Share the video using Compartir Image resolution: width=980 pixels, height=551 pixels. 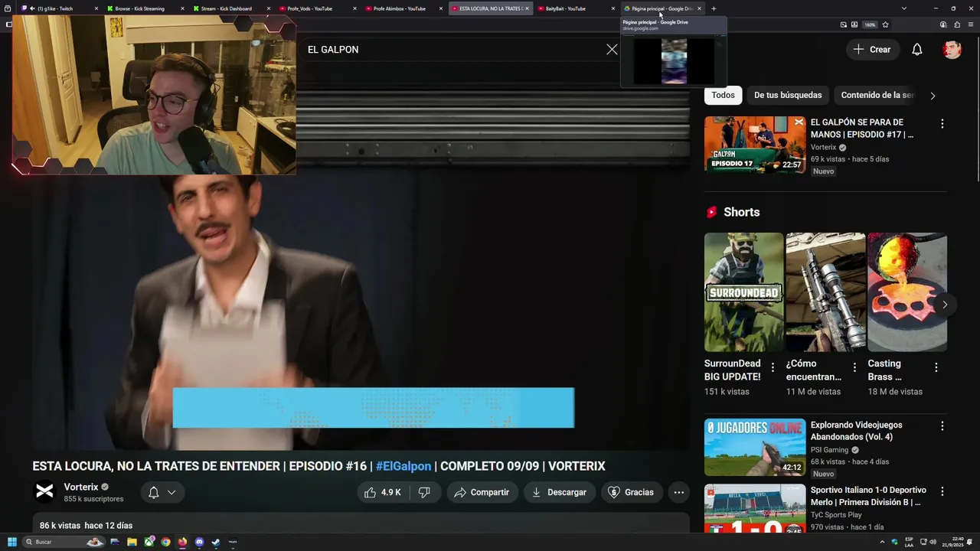point(482,492)
